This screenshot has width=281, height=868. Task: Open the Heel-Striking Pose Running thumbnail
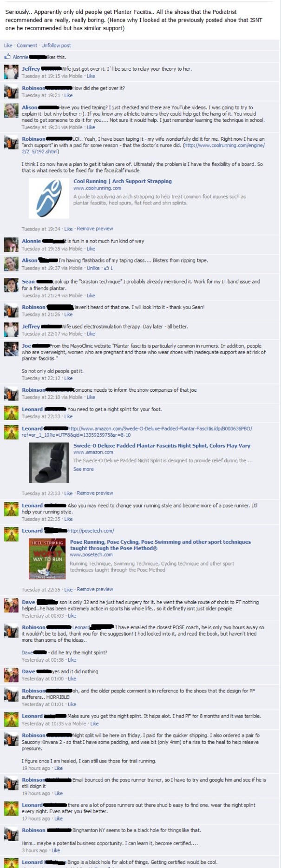tap(47, 559)
